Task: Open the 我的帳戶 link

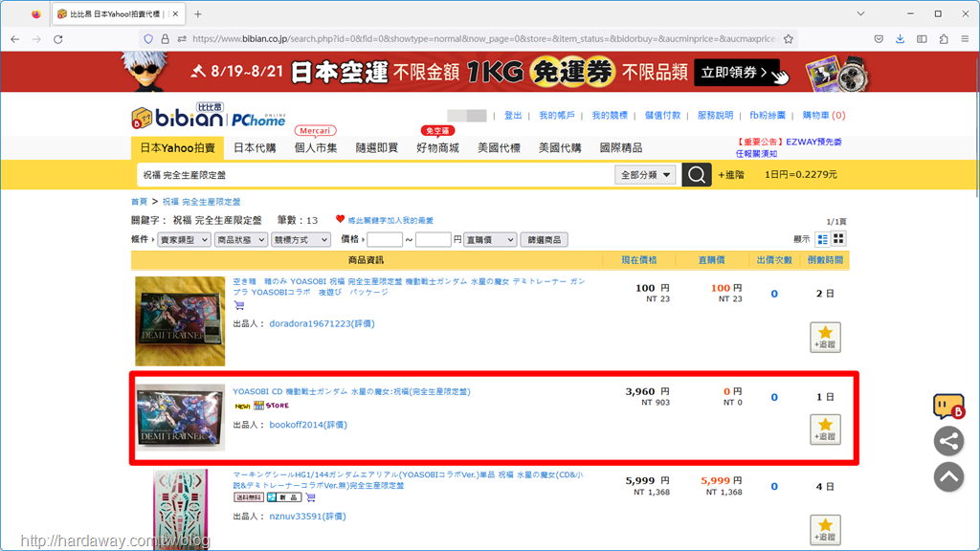Action: 556,116
